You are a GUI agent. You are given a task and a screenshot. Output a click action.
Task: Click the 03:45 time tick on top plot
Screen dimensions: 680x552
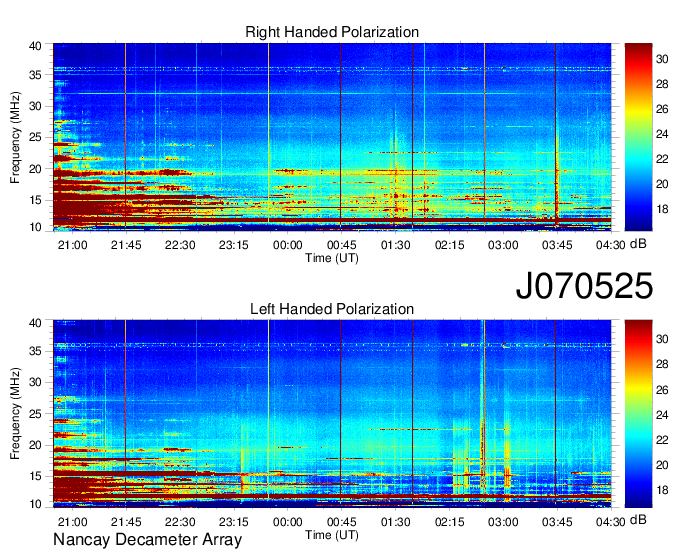click(x=557, y=245)
